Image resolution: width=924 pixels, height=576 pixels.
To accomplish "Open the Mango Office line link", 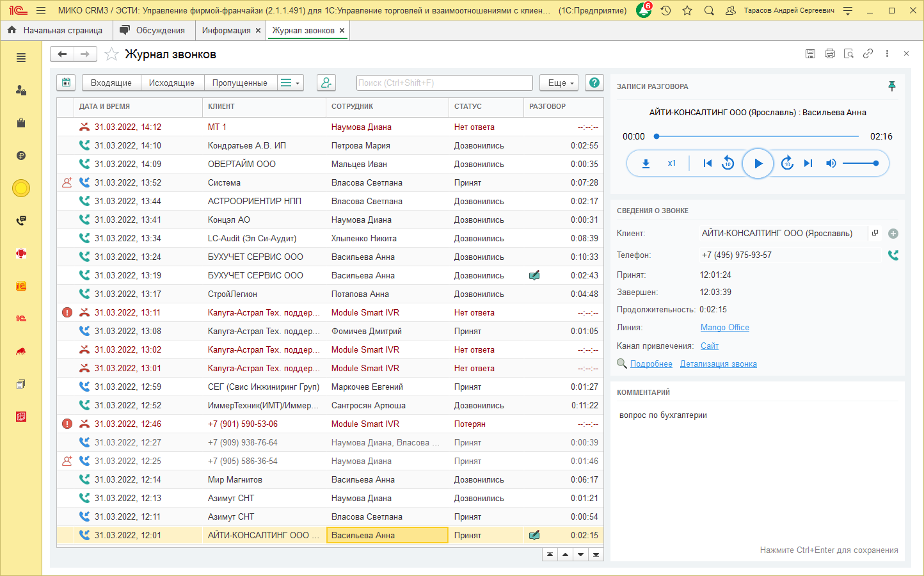I will pyautogui.click(x=724, y=328).
